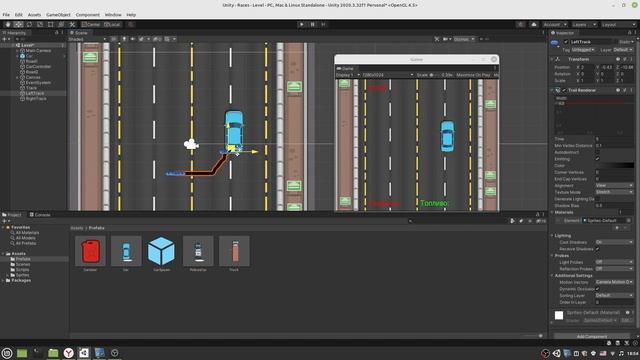The width and height of the screenshot is (640, 360).
Task: Collapse the Transform component
Action: tap(552, 59)
